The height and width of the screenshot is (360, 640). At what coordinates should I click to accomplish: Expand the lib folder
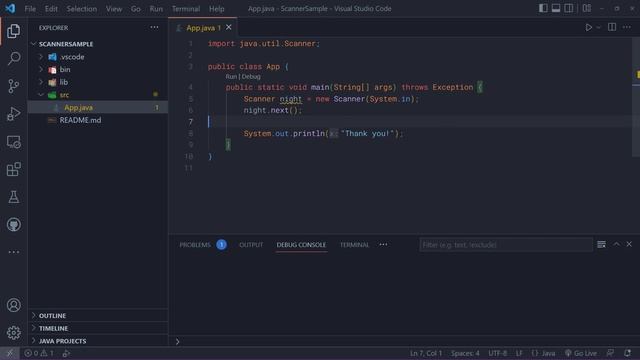tap(98, 82)
